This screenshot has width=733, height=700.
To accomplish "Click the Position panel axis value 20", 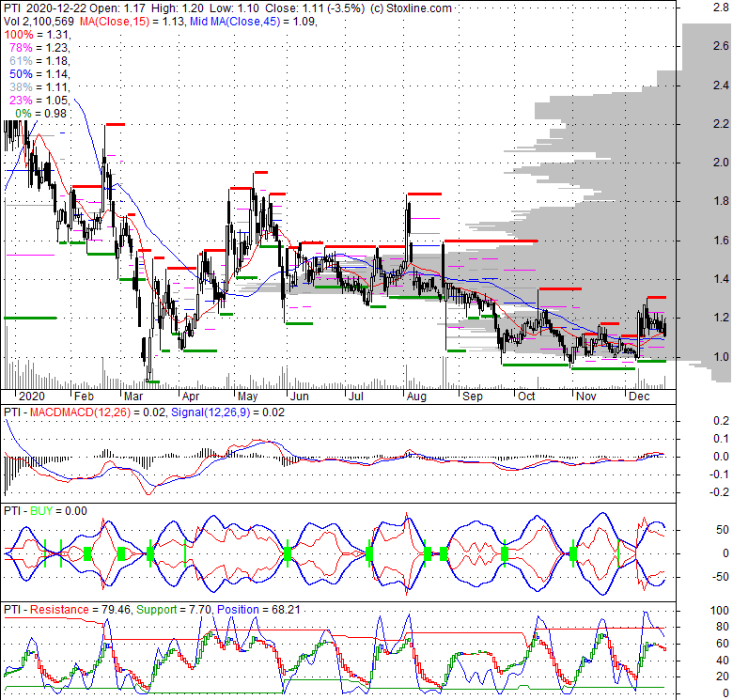I will pos(723,677).
